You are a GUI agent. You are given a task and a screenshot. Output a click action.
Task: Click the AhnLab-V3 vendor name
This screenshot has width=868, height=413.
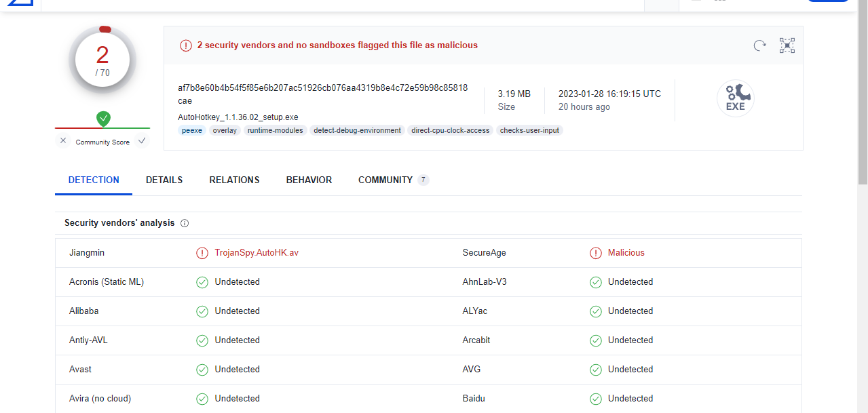(x=485, y=281)
